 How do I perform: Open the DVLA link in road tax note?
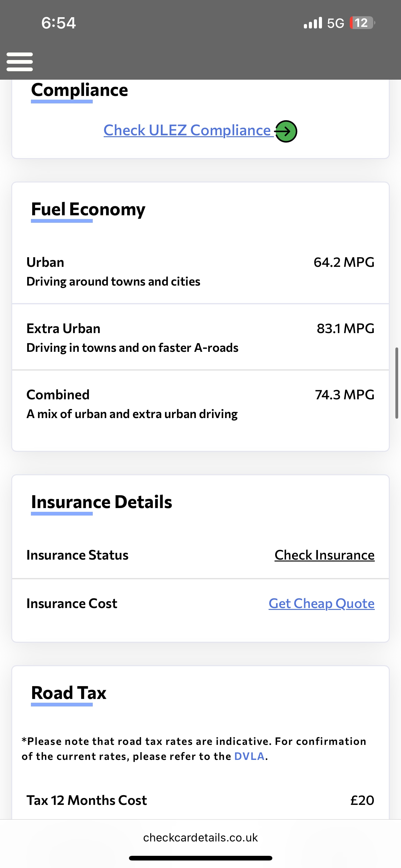pos(249,756)
